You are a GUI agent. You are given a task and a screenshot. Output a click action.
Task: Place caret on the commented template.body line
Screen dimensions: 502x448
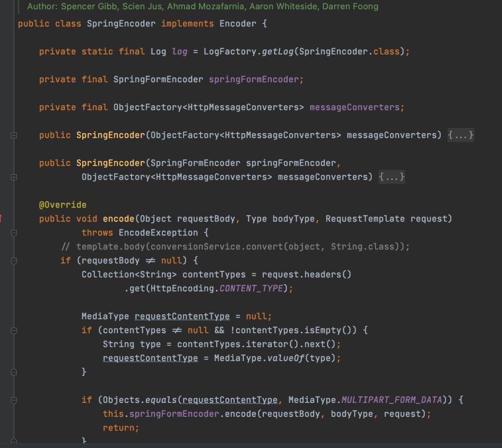pyautogui.click(x=235, y=247)
